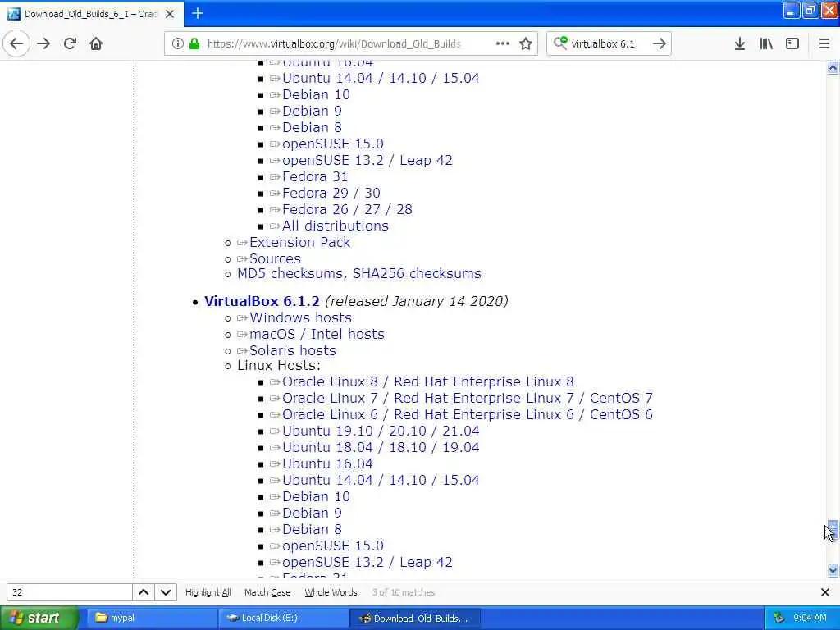Click the search engine magnifier icon
The height and width of the screenshot is (630, 840).
point(559,43)
